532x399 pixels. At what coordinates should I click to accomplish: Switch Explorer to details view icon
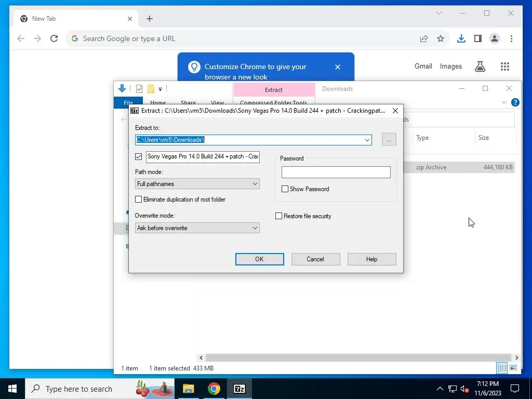click(502, 368)
